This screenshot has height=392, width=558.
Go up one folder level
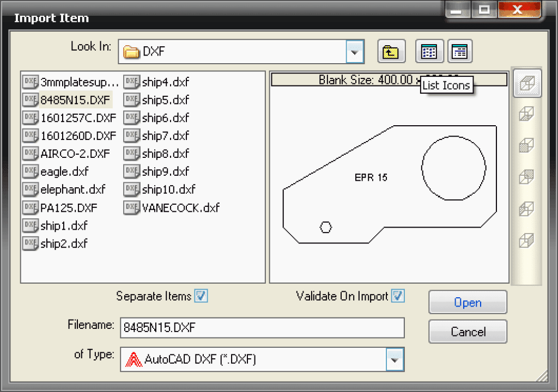391,52
